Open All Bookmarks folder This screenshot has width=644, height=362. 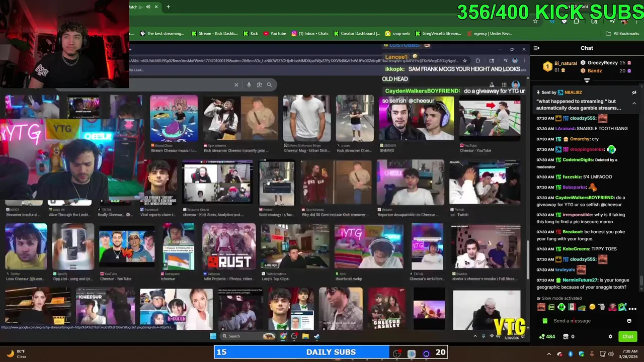(622, 33)
